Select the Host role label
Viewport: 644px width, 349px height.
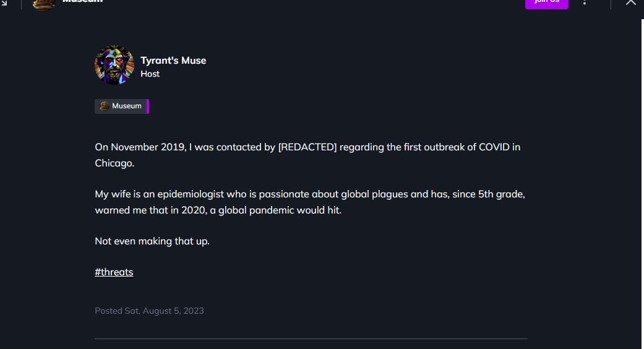coord(150,74)
